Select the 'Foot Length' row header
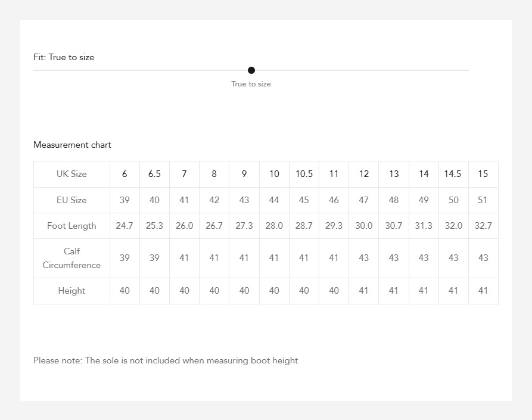532x420 pixels. pos(71,226)
